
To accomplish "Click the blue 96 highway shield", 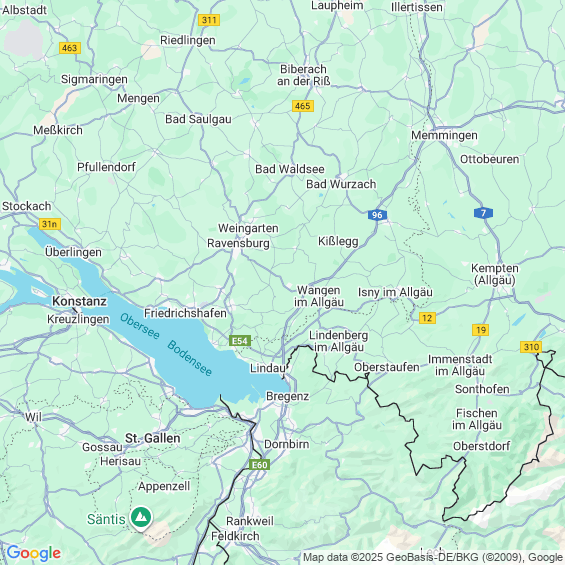I will point(377,215).
